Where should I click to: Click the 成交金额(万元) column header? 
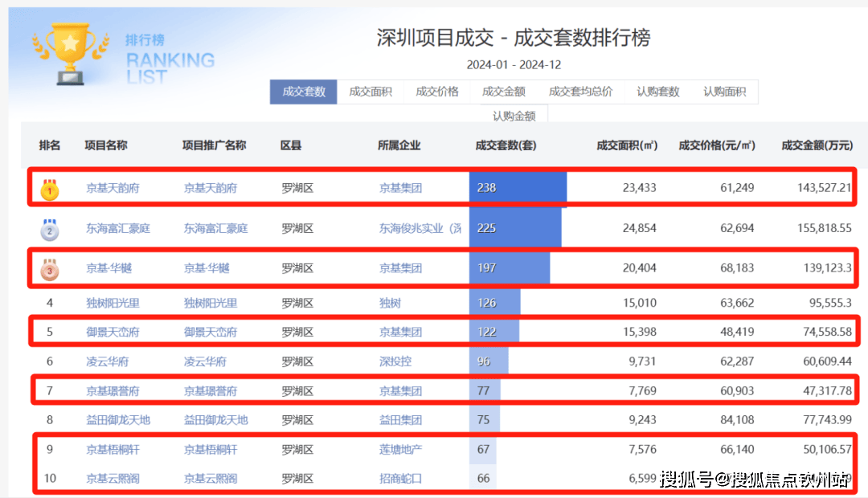[x=817, y=145]
